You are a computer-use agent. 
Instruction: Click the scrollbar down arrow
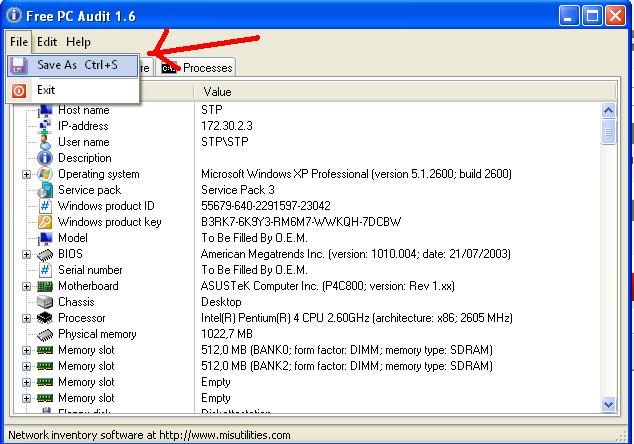pos(609,404)
